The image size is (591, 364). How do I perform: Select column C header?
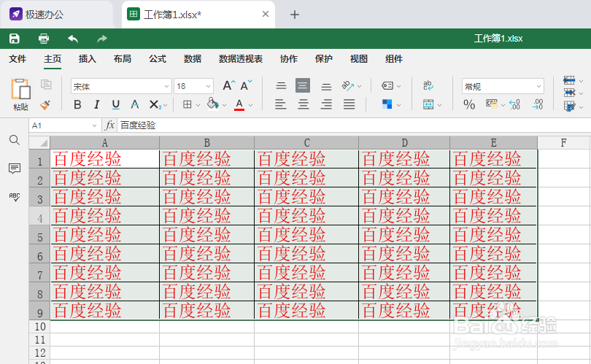[x=306, y=143]
